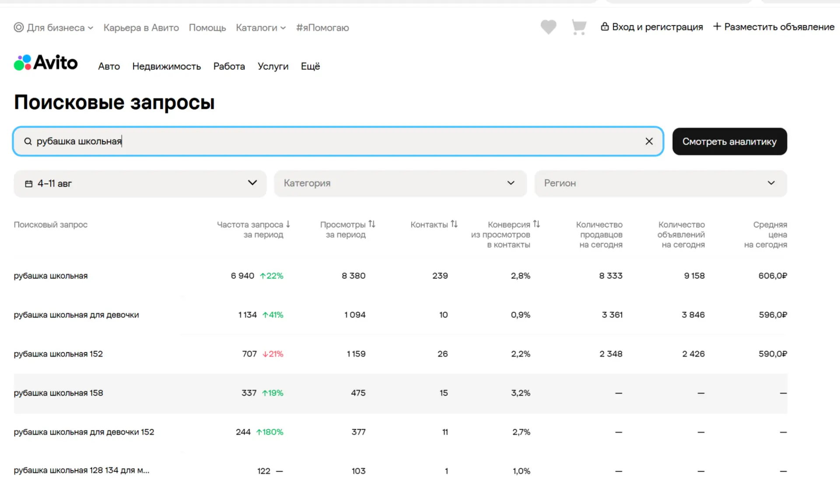Click Вход и регистрация
The width and height of the screenshot is (840, 504).
pyautogui.click(x=658, y=27)
